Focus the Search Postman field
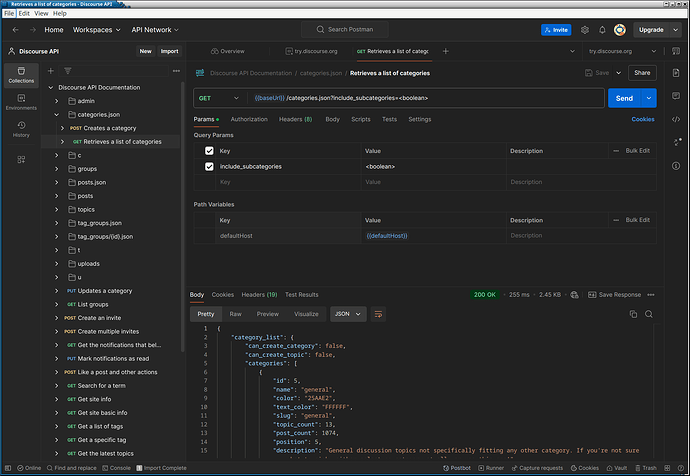Viewport: 690px width, 476px height. tap(345, 29)
